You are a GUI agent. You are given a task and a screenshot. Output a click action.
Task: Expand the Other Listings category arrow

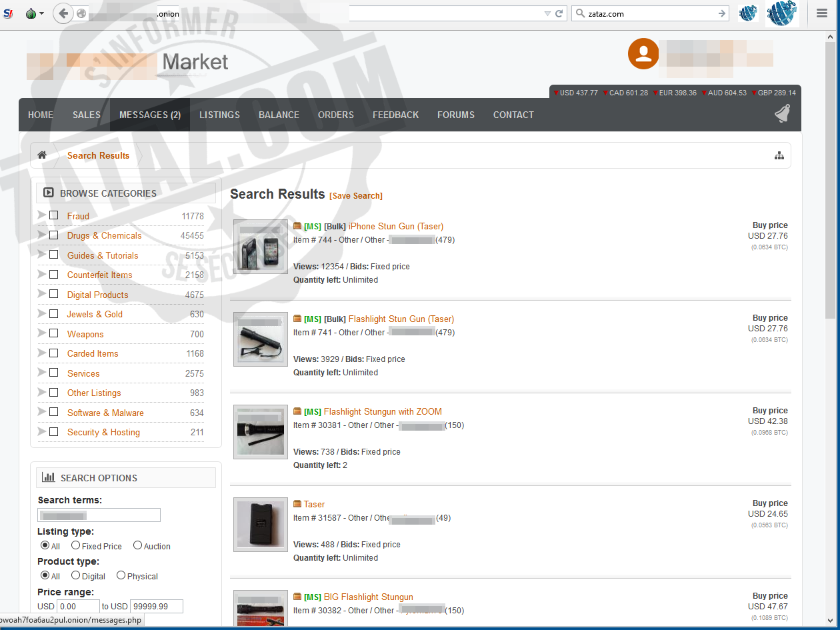tap(42, 392)
